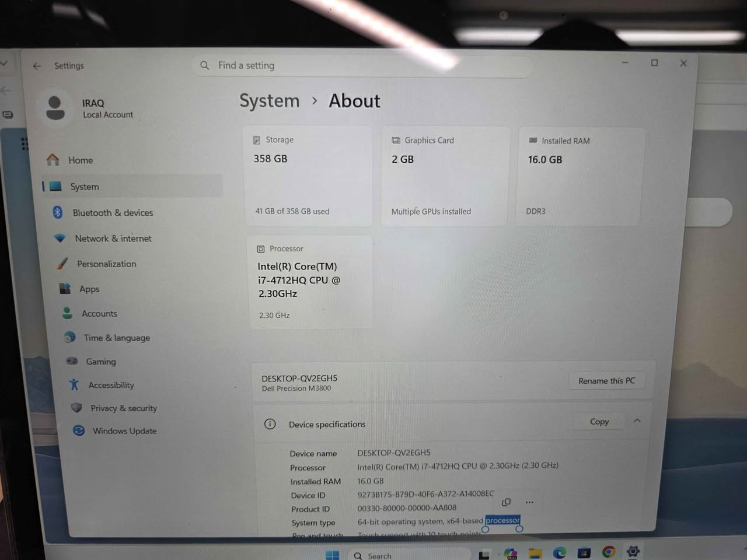
Task: Click 41 GB of 358 GB used
Action: pyautogui.click(x=292, y=211)
